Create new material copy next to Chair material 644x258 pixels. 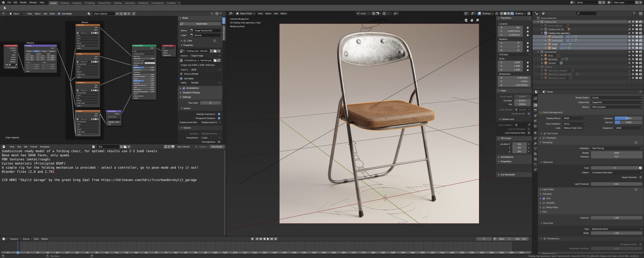125,14
